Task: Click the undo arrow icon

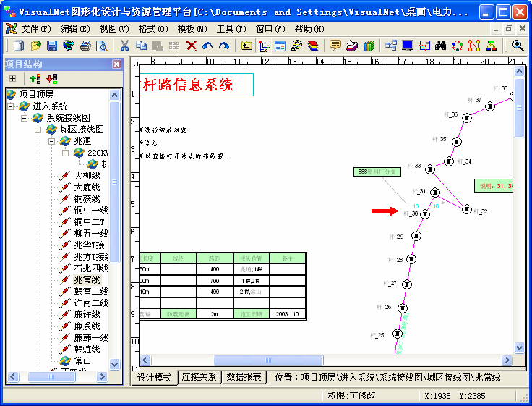Action: coord(207,46)
